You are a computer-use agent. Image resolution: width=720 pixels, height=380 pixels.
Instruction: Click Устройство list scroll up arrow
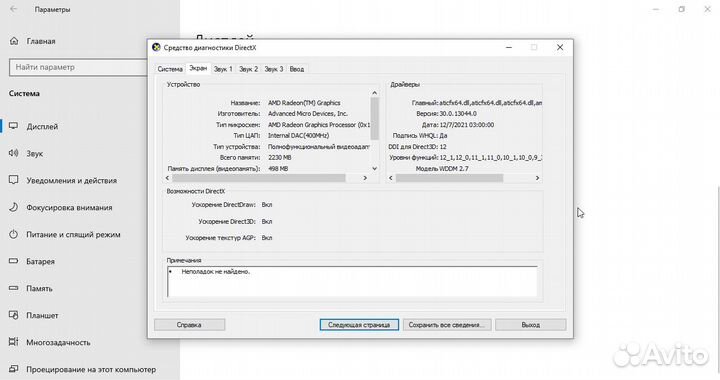coord(375,93)
